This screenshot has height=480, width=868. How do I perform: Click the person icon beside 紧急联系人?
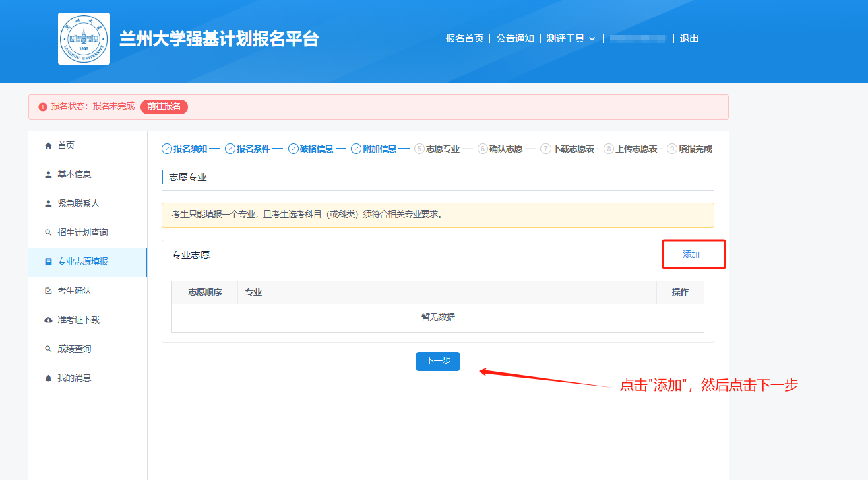coord(48,204)
